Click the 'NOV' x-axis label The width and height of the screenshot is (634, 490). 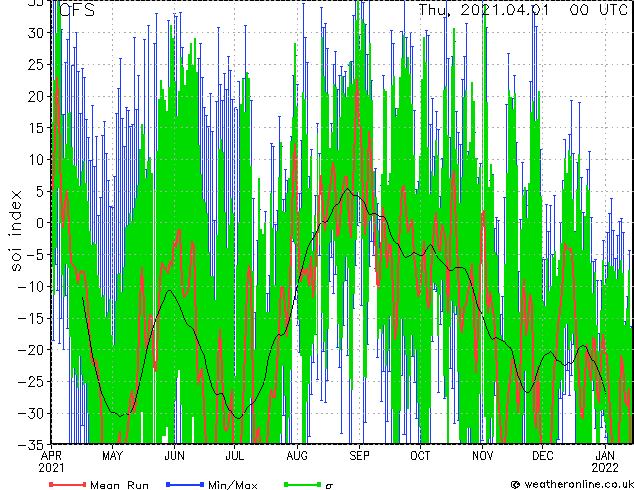[x=482, y=456]
